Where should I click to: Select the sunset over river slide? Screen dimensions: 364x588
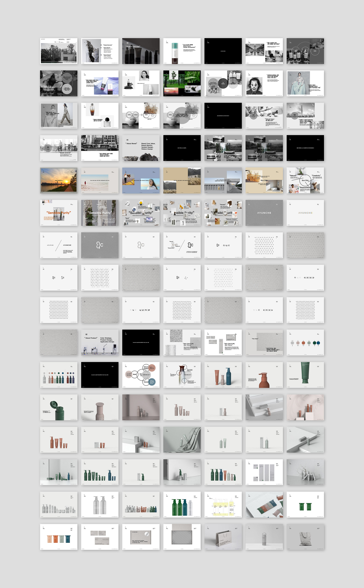click(x=59, y=181)
